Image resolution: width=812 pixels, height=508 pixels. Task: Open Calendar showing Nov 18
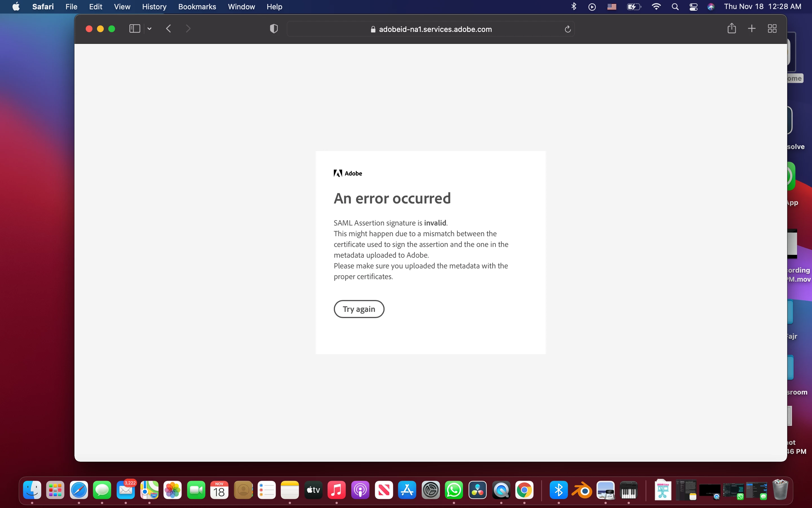219,490
